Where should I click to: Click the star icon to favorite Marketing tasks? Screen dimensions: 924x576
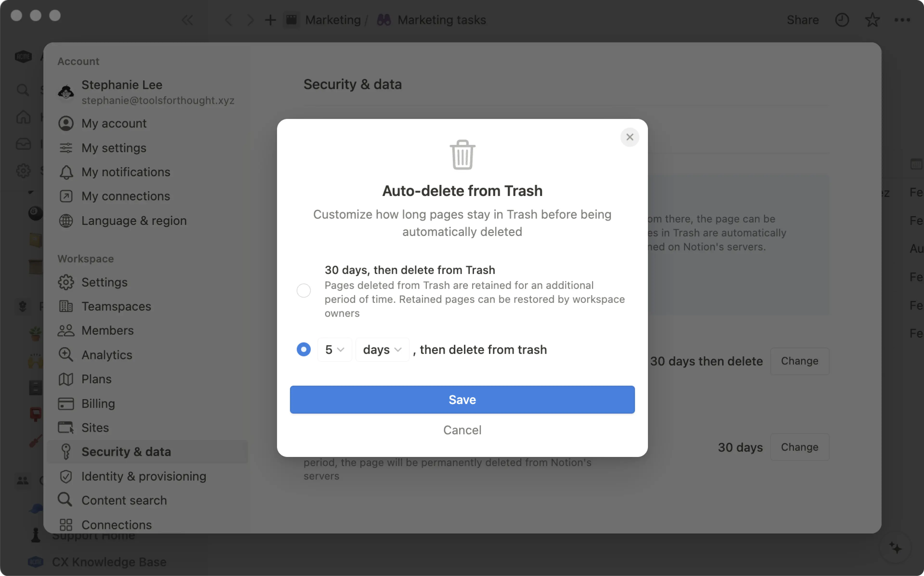[872, 20]
